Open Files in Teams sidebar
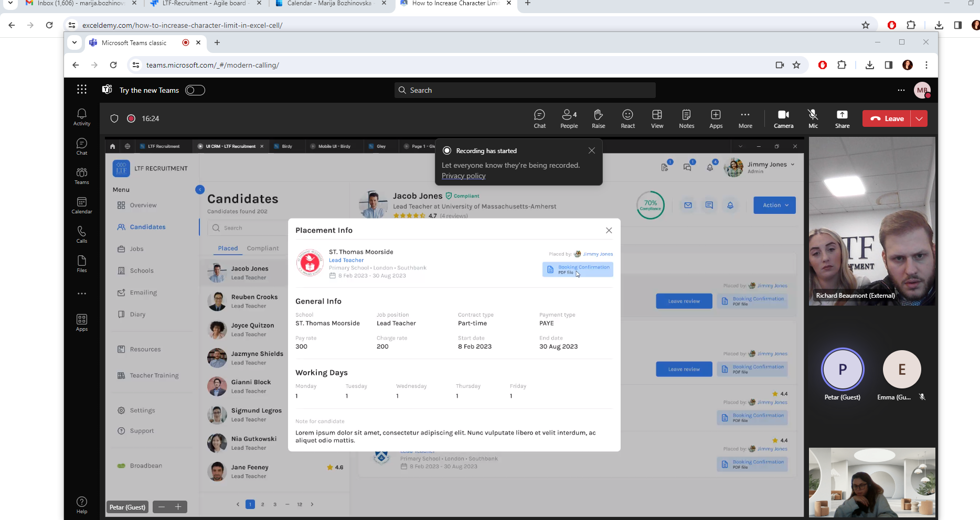Screen dimensions: 980x520 [x=82, y=264]
